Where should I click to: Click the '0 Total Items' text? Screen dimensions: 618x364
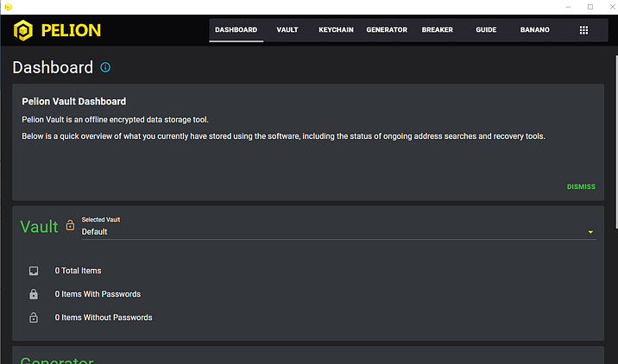click(78, 271)
